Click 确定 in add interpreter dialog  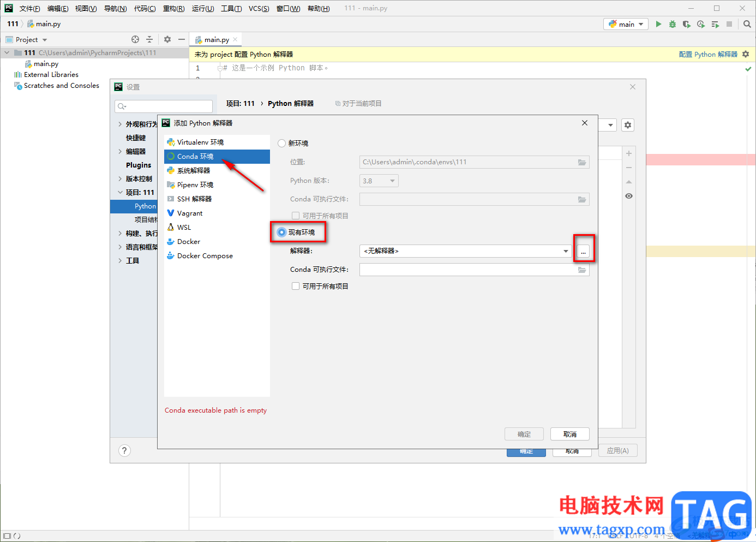click(x=524, y=434)
